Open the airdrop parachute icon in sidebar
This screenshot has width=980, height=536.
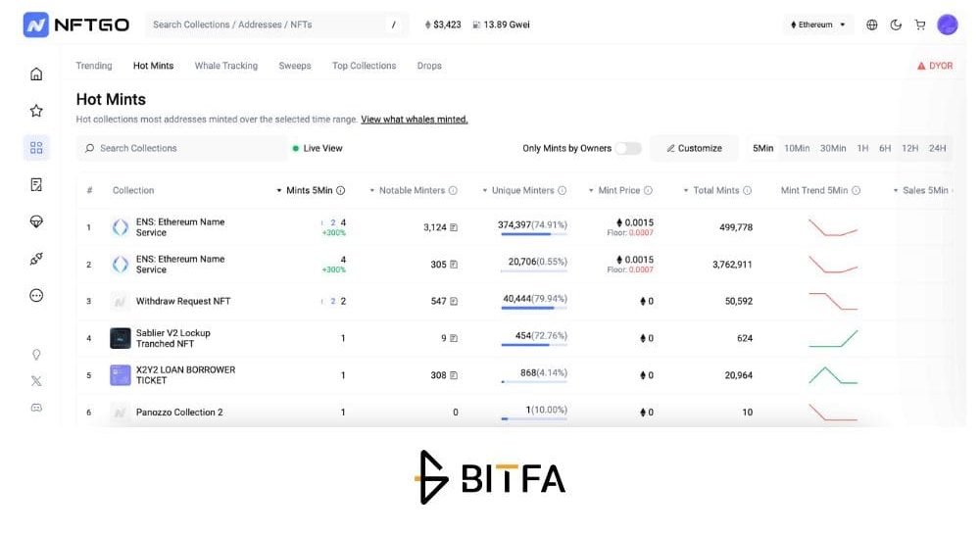coord(36,221)
